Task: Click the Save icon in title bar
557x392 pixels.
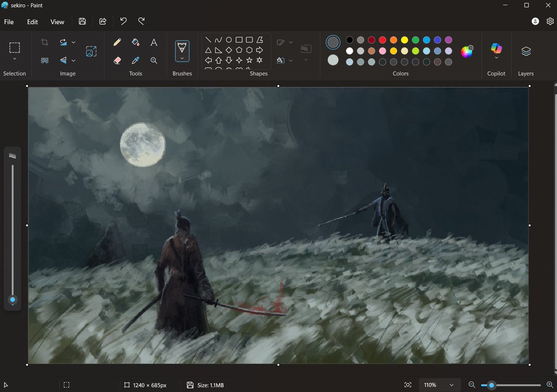Action: 82,21
